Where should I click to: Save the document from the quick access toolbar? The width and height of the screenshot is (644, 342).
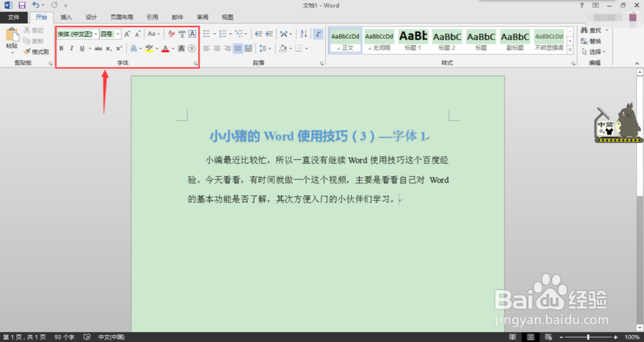click(x=22, y=5)
